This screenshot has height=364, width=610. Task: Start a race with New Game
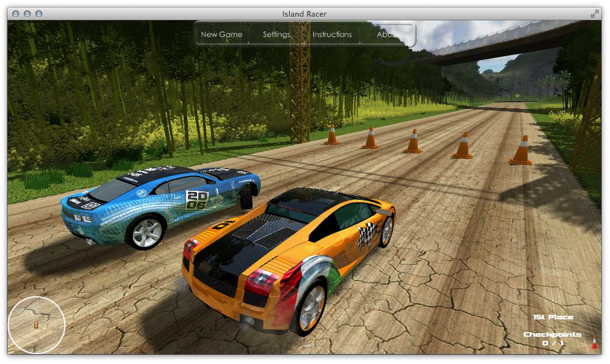tap(222, 34)
